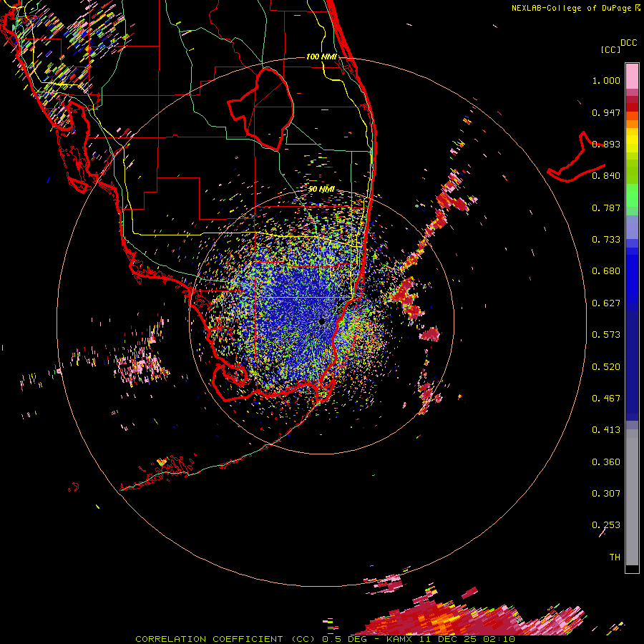The image size is (644, 644).
Task: Click the DCC label above the color bar
Action: click(x=629, y=43)
